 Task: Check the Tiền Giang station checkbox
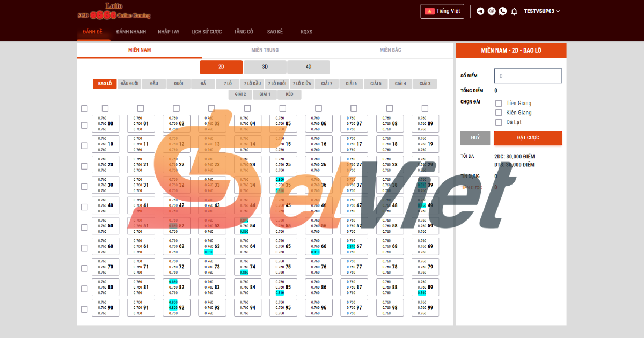click(x=499, y=103)
